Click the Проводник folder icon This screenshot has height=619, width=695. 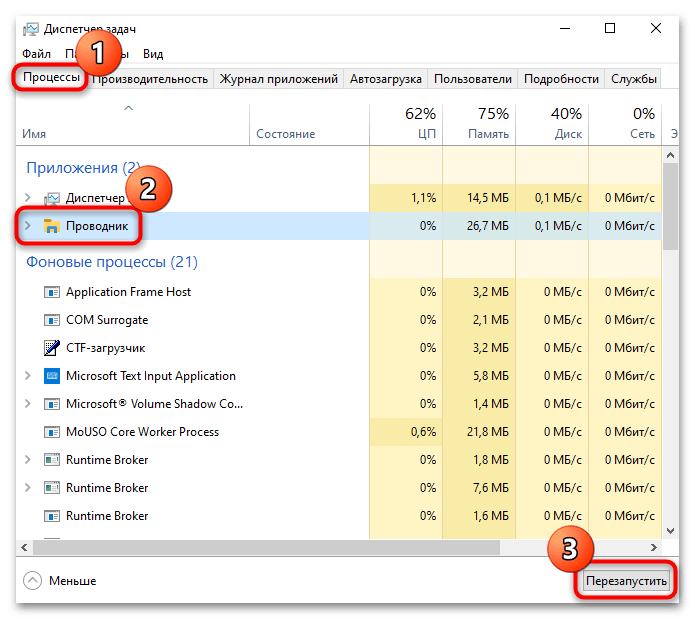coord(51,226)
